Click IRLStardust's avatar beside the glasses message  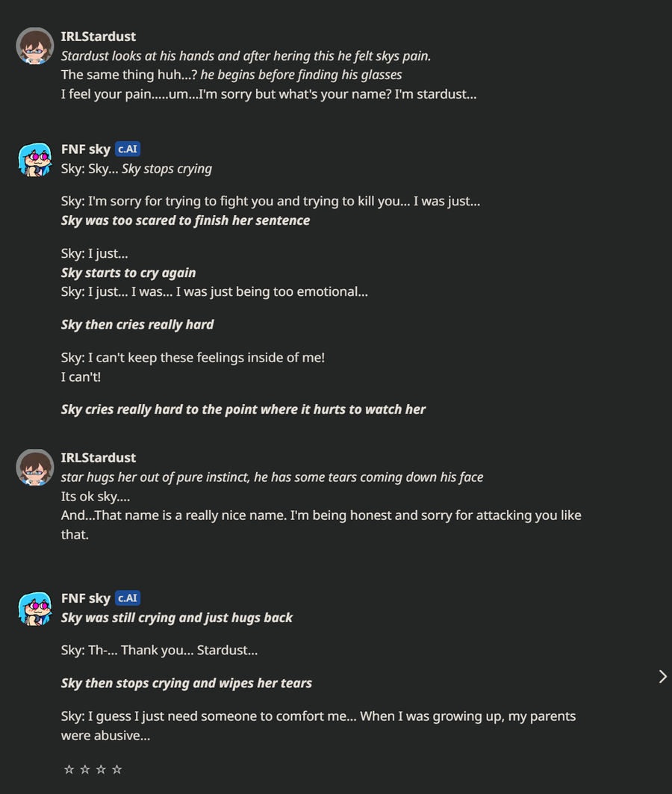click(x=34, y=46)
